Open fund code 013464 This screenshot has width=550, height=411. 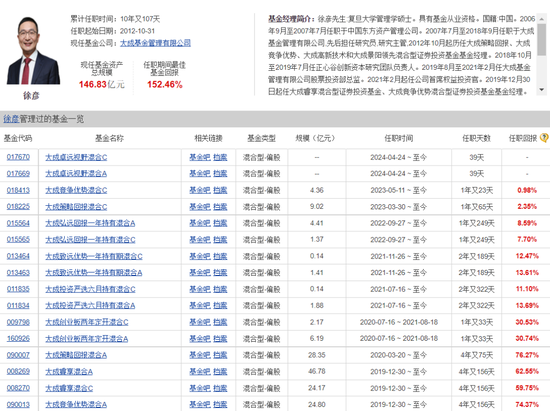point(18,256)
